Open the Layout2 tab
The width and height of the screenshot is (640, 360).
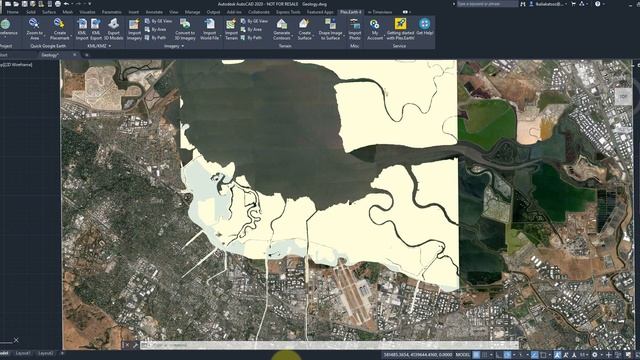(x=45, y=353)
